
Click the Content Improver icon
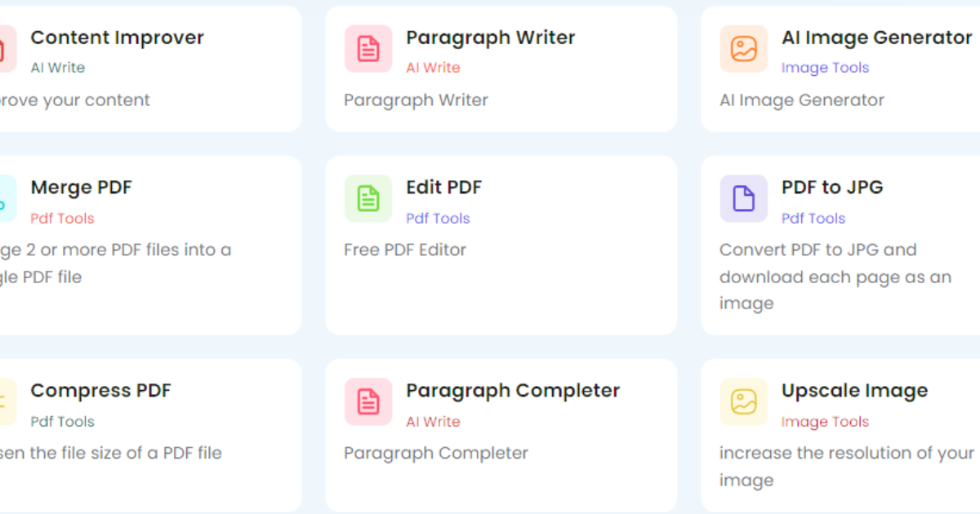(5, 49)
